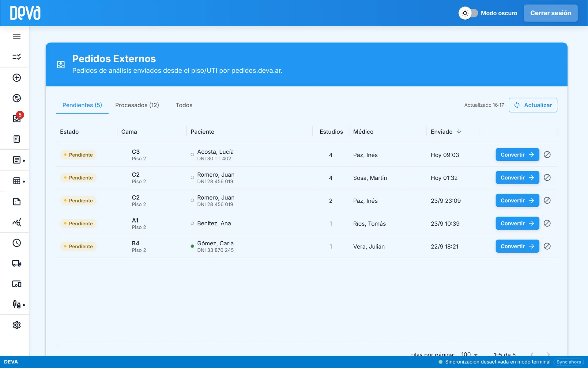Switch to the Procesados (12) tab
The image size is (588, 368).
tap(137, 105)
